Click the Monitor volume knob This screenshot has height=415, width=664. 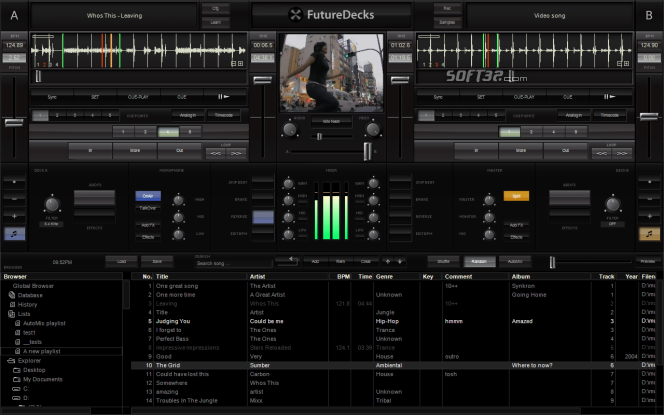pos(489,217)
